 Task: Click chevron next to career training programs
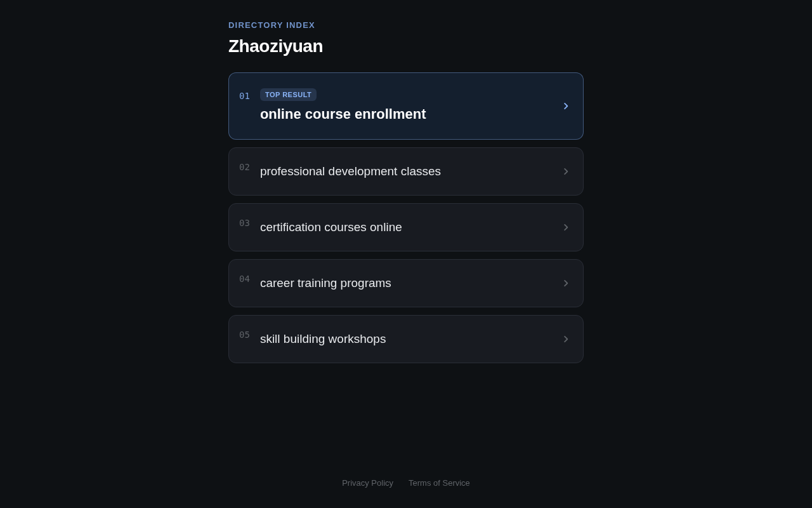click(x=566, y=283)
